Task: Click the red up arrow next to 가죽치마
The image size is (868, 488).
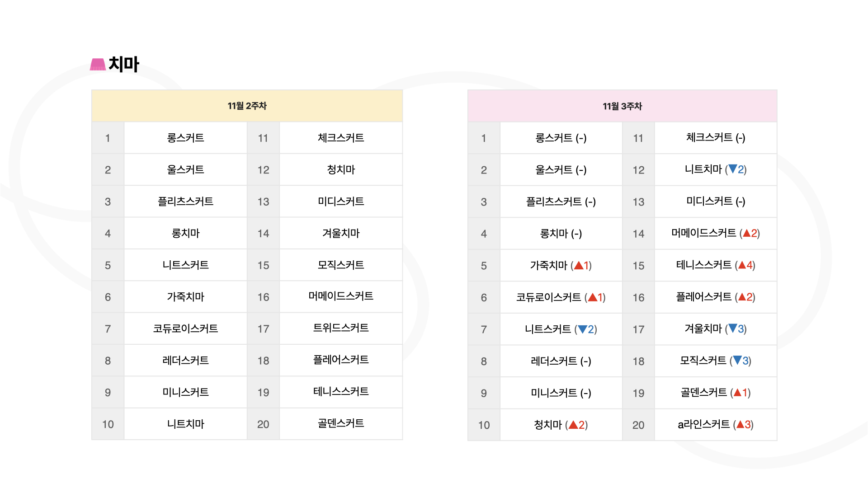Action: tap(579, 265)
